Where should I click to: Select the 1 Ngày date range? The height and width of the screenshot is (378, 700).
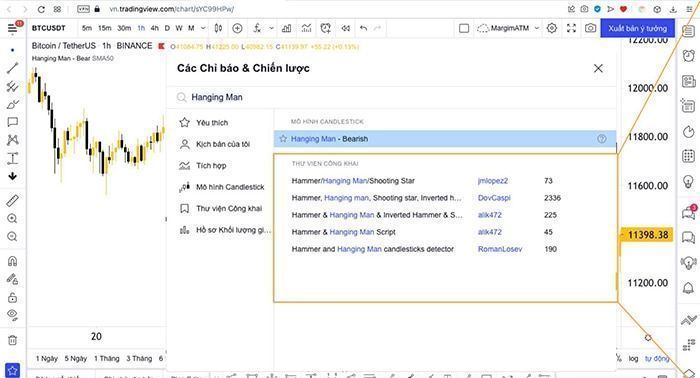(47, 358)
